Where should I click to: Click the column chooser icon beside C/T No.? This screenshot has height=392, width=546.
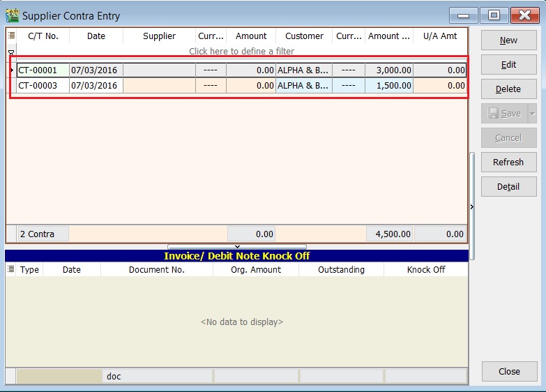point(11,36)
